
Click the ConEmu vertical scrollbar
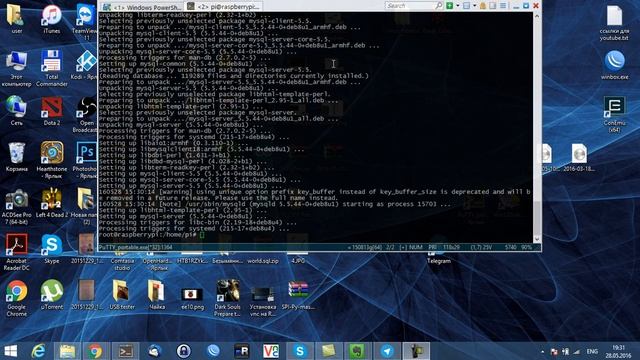click(x=537, y=127)
